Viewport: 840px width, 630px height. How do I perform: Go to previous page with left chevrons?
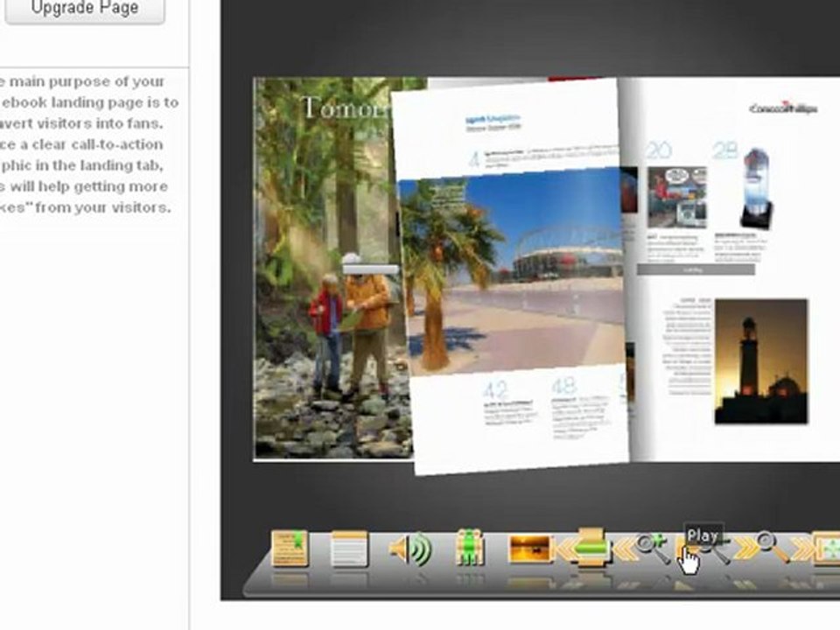point(626,549)
